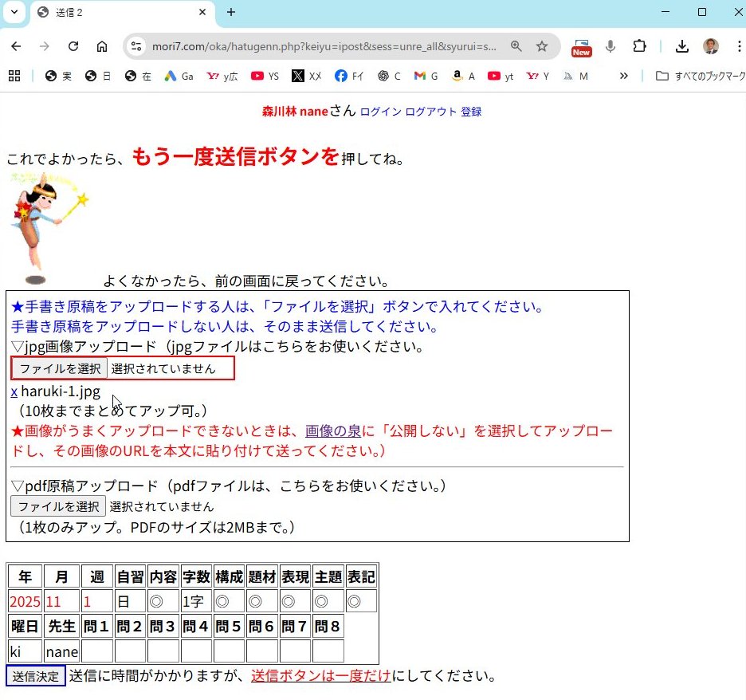This screenshot has height=700, width=746.
Task: Click the zoom magnifier icon in address bar
Action: 516,46
